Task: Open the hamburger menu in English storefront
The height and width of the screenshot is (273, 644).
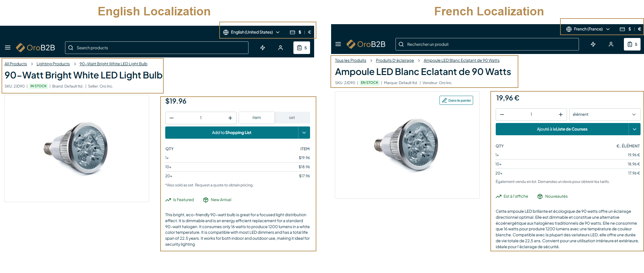Action: pyautogui.click(x=8, y=48)
